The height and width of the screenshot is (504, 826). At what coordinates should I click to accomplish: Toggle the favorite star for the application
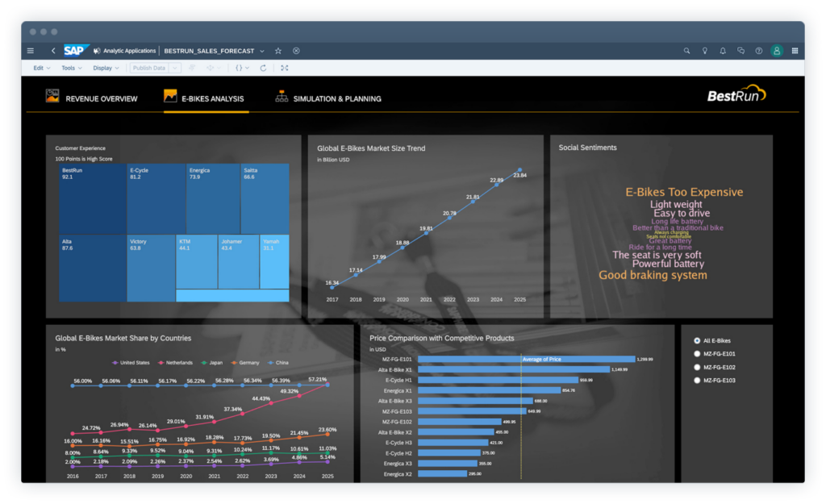coord(277,50)
